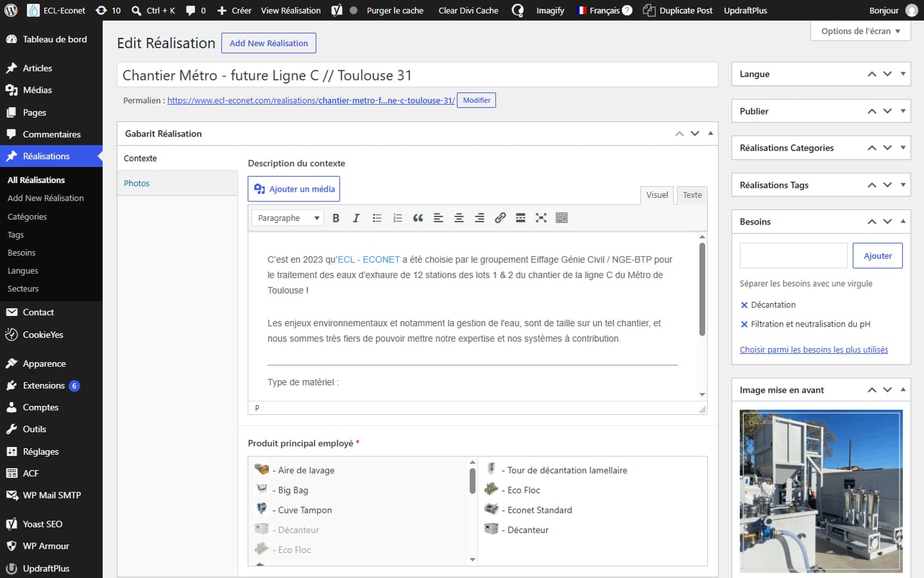Insert a blockquote
Viewport: 924px width, 578px height.
(418, 218)
